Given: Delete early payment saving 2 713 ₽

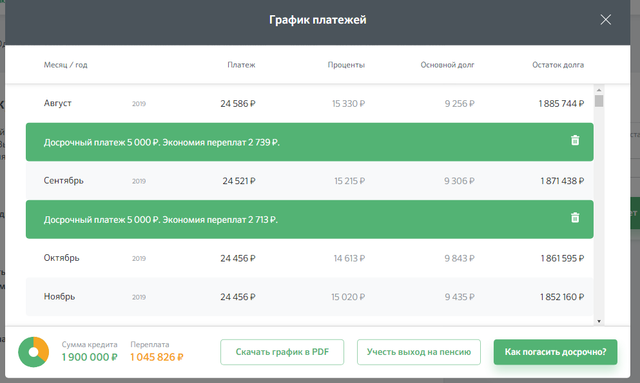Looking at the screenshot, I should [x=575, y=218].
